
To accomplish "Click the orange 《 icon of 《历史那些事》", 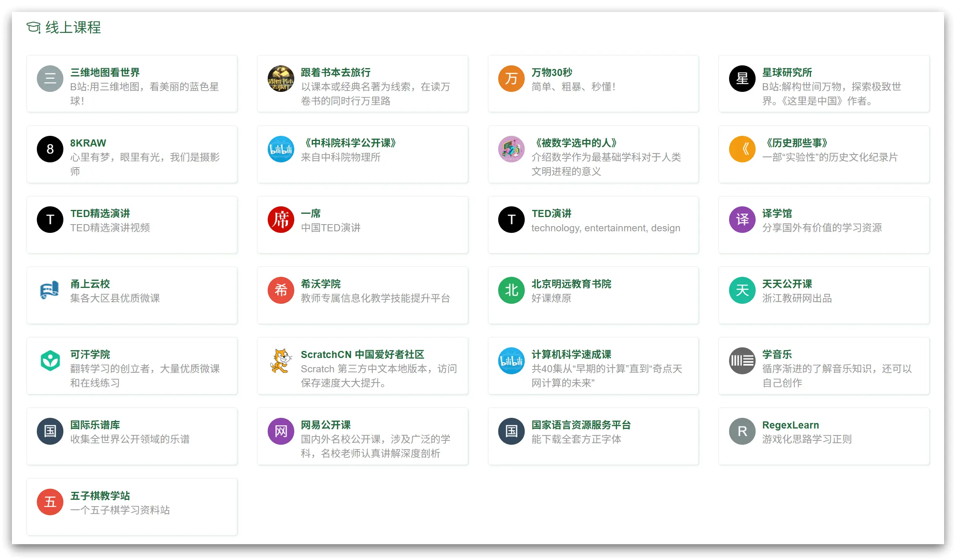I will click(742, 149).
